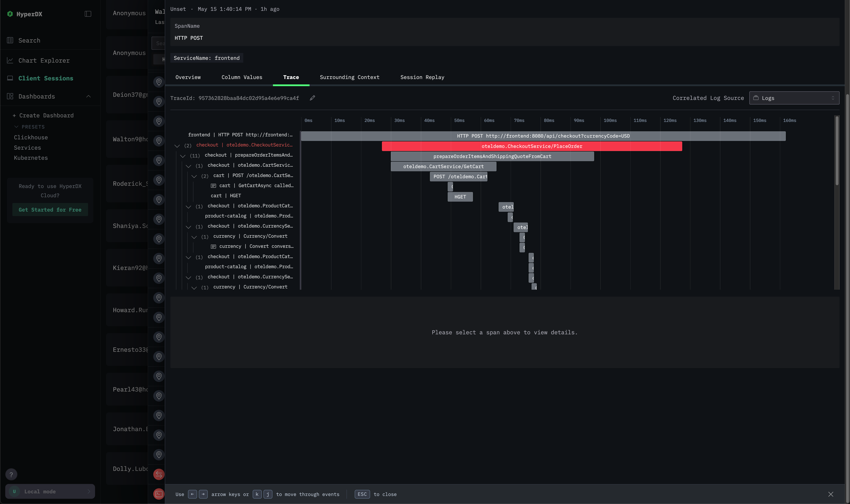Click the help question mark icon
This screenshot has height=504, width=850.
click(11, 475)
